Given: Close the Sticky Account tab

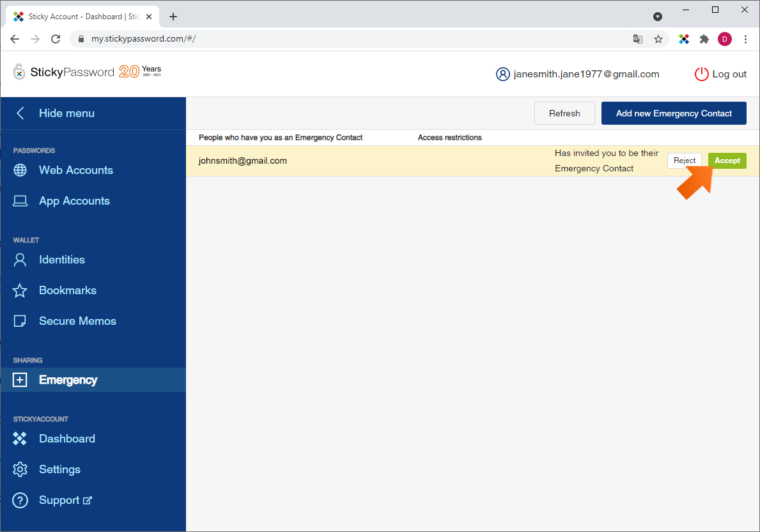Looking at the screenshot, I should pyautogui.click(x=150, y=17).
